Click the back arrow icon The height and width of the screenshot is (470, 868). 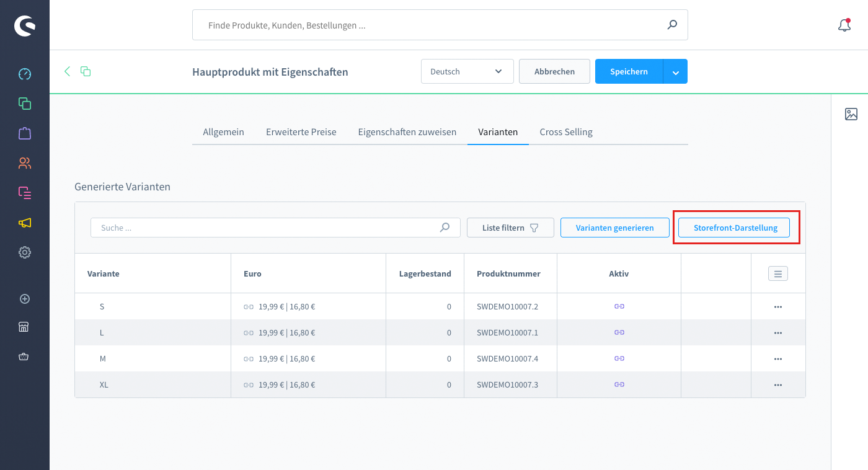pos(68,71)
